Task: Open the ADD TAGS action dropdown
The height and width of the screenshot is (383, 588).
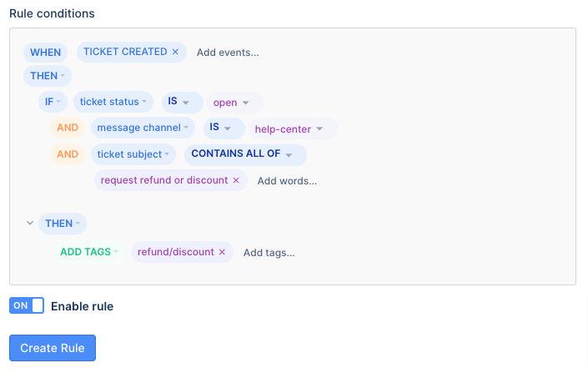Action: (x=89, y=252)
